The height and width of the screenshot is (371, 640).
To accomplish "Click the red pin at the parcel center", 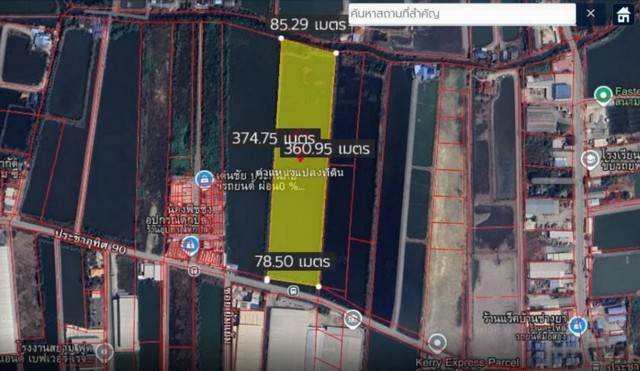I will point(300,159).
